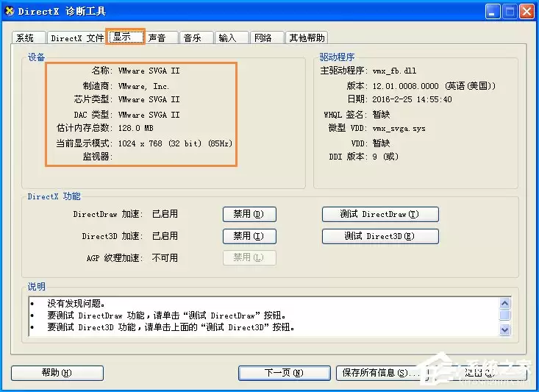This screenshot has height=392, width=539.
Task: Click the AGP 纹理加速 不可用 status
Action: coord(165,258)
